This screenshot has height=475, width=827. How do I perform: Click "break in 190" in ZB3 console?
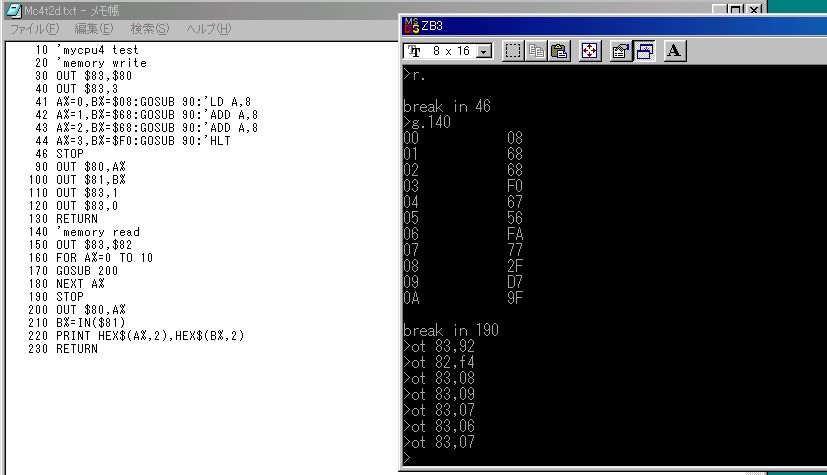pos(451,330)
